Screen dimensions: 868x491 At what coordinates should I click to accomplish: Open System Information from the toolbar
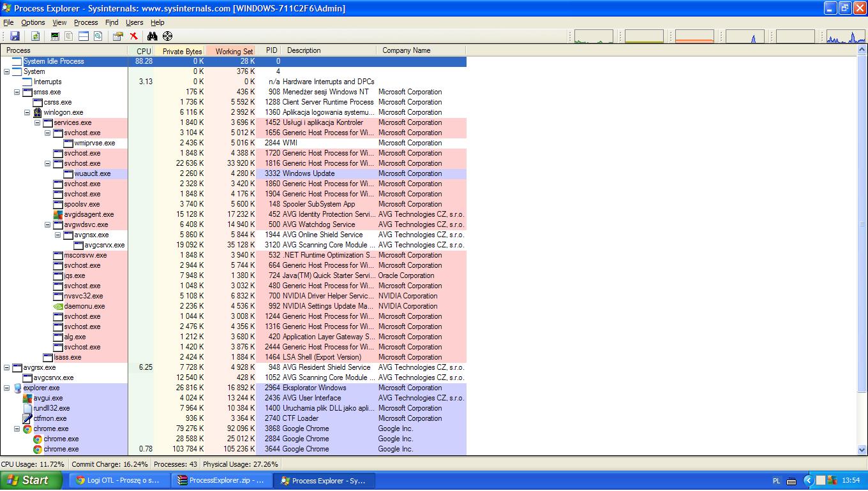(55, 36)
